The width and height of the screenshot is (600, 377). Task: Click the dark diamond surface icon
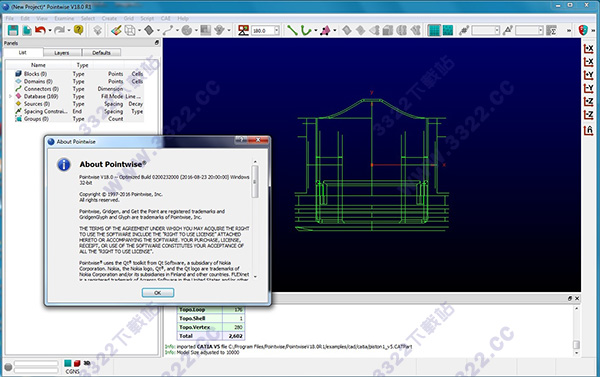click(x=149, y=30)
